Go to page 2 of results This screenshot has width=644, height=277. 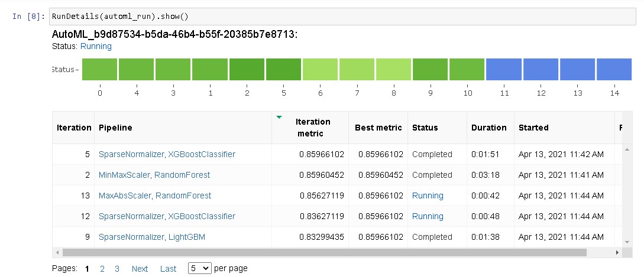tap(102, 269)
